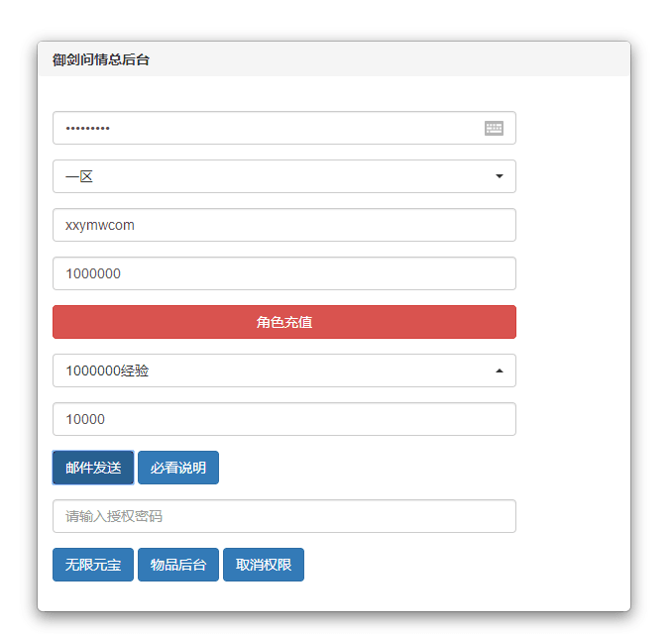Open the 物品后台 item backend
The image size is (672, 634).
point(178,565)
